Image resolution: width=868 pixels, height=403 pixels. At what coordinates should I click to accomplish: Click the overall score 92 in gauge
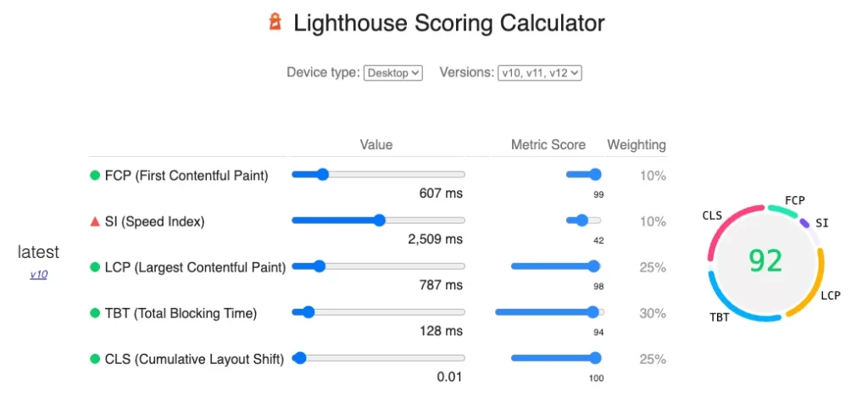pyautogui.click(x=765, y=260)
